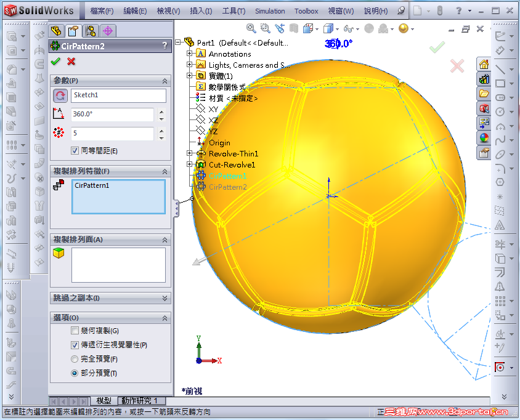Collapse the 參數 parameters section

click(165, 81)
